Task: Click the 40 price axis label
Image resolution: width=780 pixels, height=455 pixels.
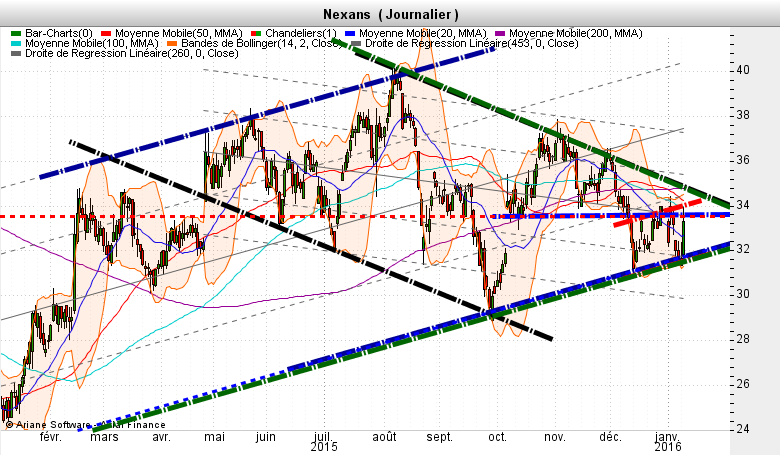Action: click(x=743, y=70)
